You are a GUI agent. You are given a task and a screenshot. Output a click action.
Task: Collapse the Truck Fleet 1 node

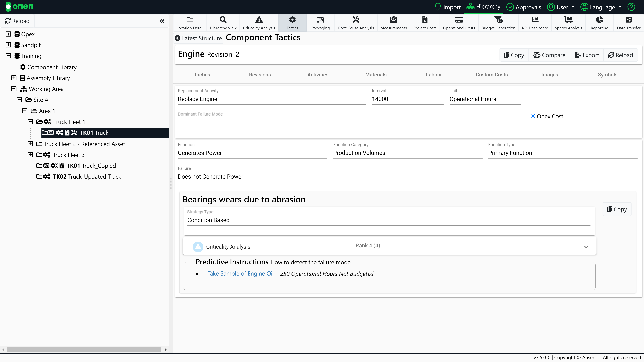point(30,122)
